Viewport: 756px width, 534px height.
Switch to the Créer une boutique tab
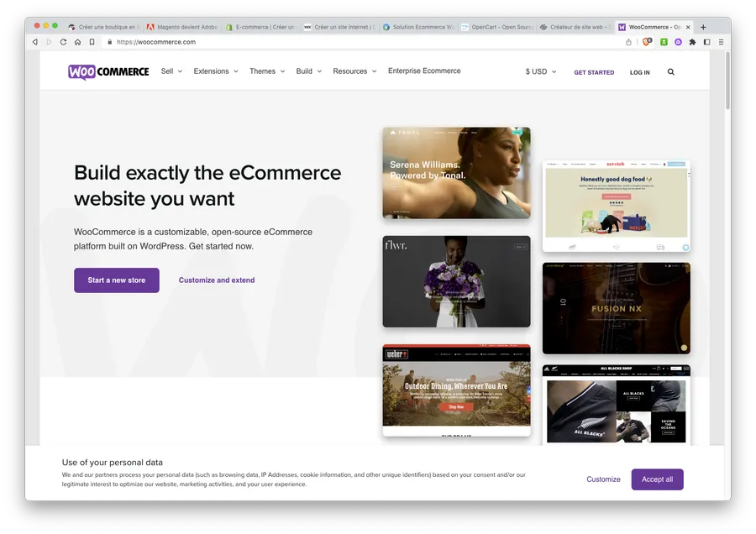103,27
